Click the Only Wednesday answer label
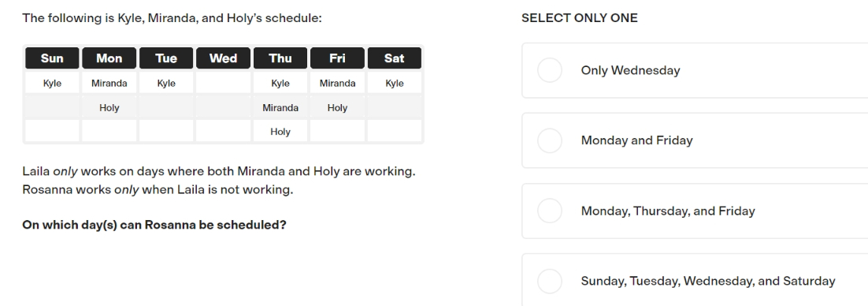This screenshot has width=868, height=306. click(630, 70)
